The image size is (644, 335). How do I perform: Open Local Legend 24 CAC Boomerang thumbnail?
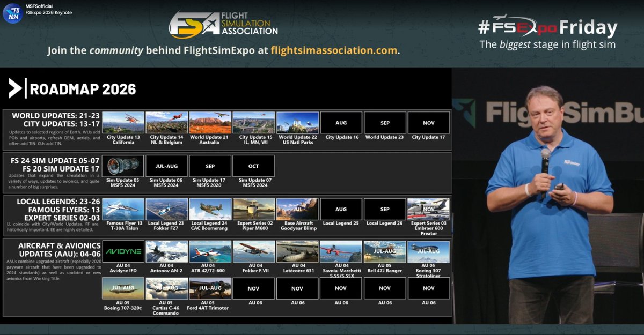(x=210, y=209)
